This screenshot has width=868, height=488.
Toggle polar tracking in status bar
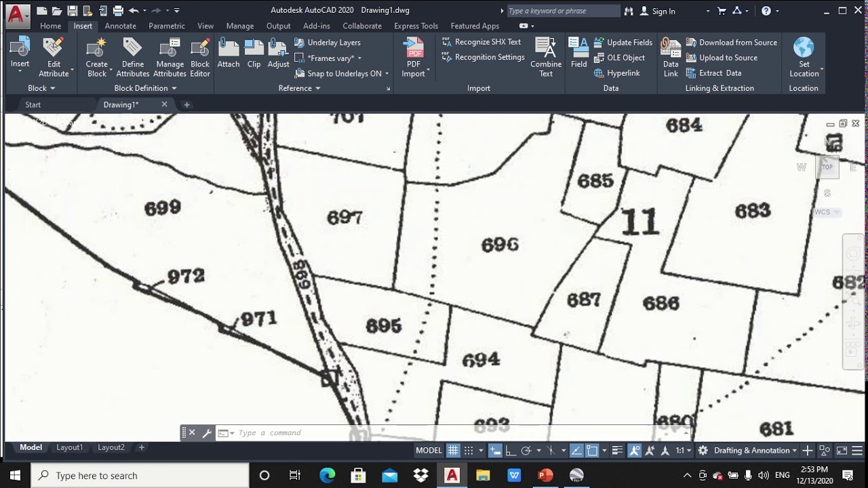(526, 451)
